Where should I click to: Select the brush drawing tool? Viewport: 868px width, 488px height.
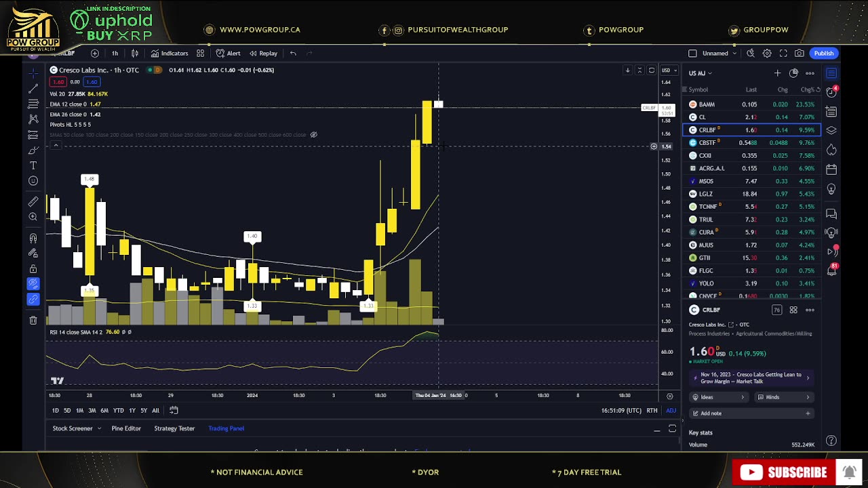click(x=33, y=150)
